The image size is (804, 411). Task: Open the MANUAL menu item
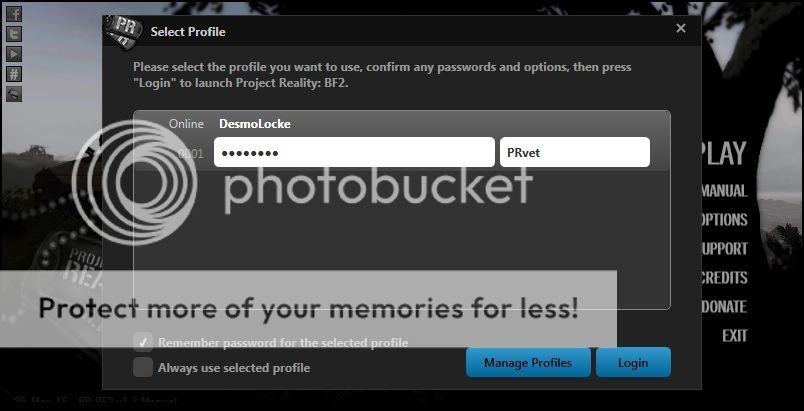coord(724,190)
